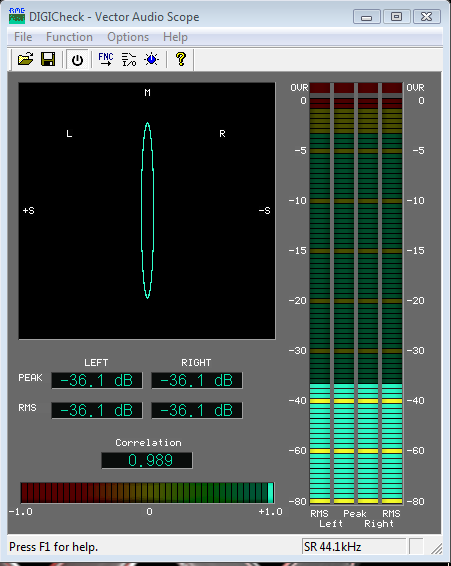Save with the floppy disk icon

pos(48,59)
